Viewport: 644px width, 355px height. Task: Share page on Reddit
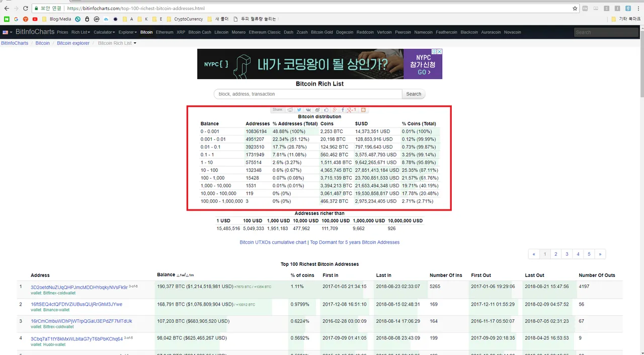point(290,109)
